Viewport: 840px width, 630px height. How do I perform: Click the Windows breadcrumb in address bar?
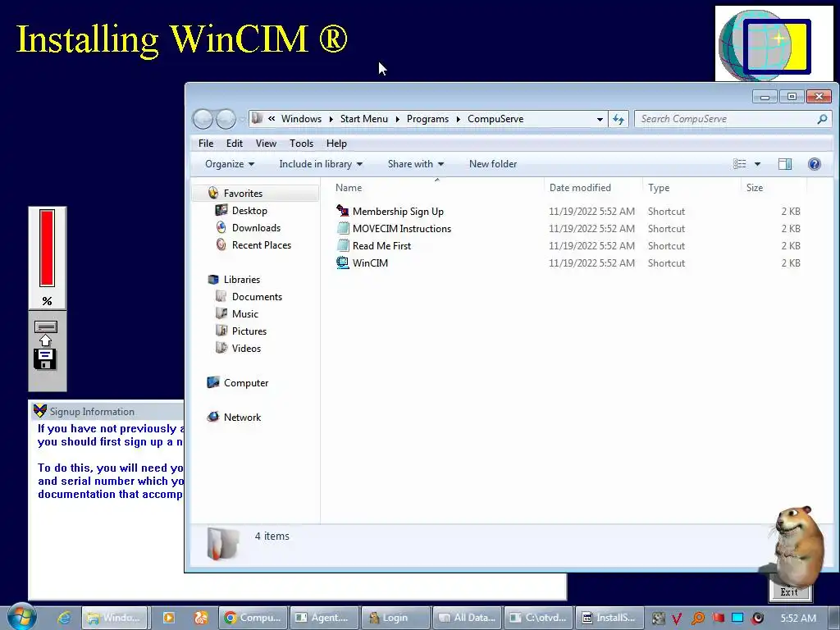click(301, 119)
